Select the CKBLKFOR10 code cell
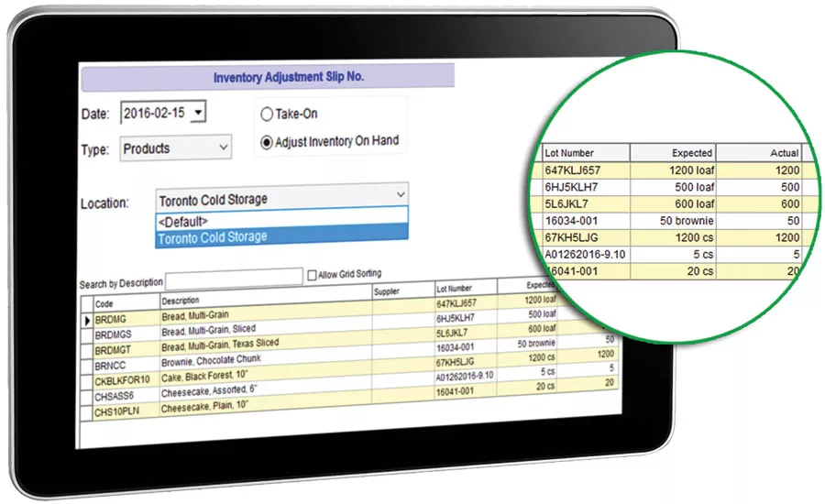 click(x=126, y=380)
